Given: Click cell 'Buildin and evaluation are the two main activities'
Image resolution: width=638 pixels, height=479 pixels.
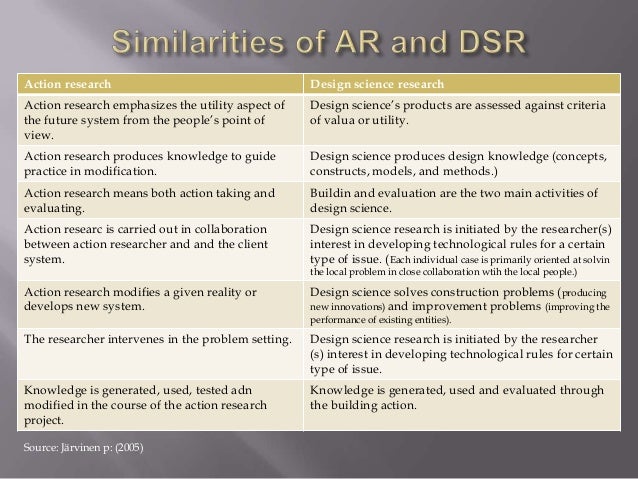Looking at the screenshot, I should pyautogui.click(x=462, y=200).
